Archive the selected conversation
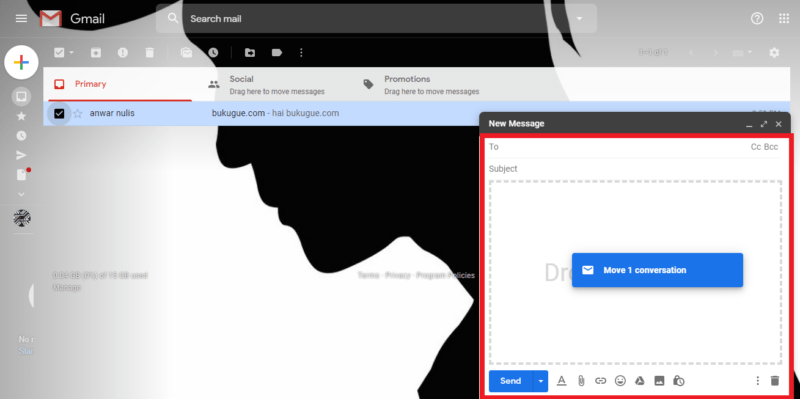This screenshot has width=800, height=399. 95,53
